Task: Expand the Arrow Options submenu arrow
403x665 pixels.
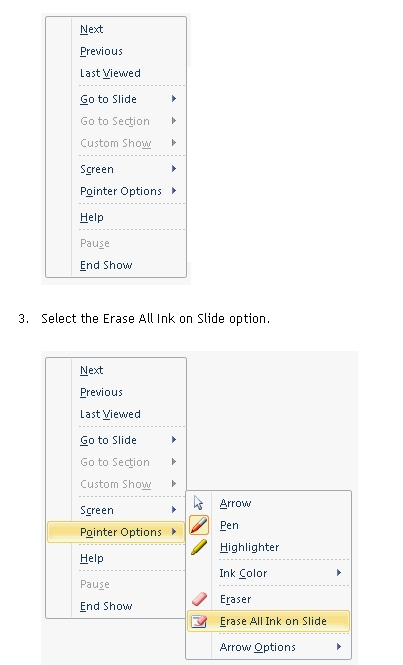Action: coord(339,646)
